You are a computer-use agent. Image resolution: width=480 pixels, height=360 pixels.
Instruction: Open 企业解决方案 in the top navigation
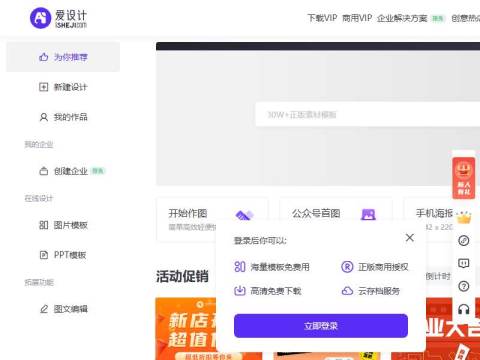(402, 18)
